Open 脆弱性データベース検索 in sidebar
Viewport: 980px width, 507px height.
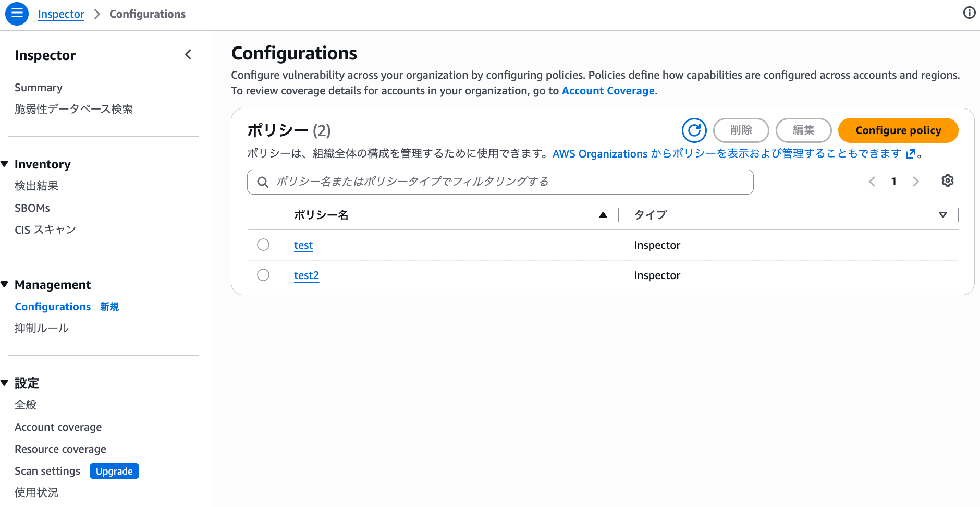pyautogui.click(x=73, y=109)
